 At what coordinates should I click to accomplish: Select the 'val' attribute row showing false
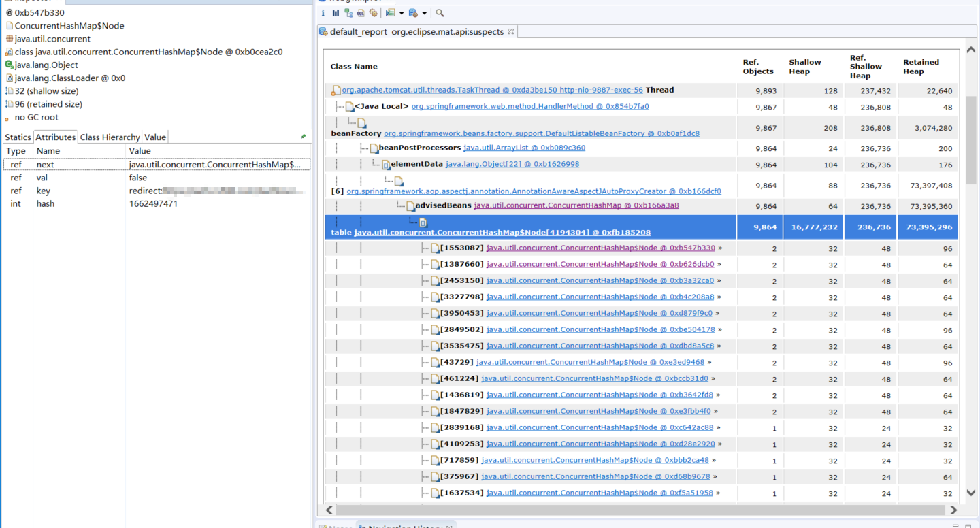tap(157, 178)
